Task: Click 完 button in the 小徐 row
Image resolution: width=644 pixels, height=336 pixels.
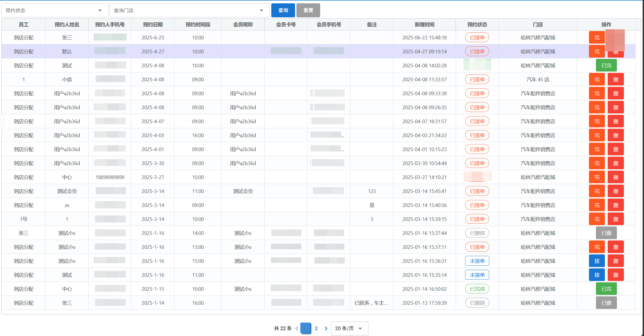Action: coord(597,79)
